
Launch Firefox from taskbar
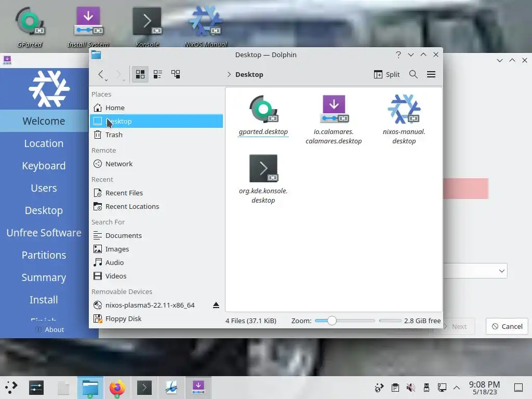pos(117,388)
